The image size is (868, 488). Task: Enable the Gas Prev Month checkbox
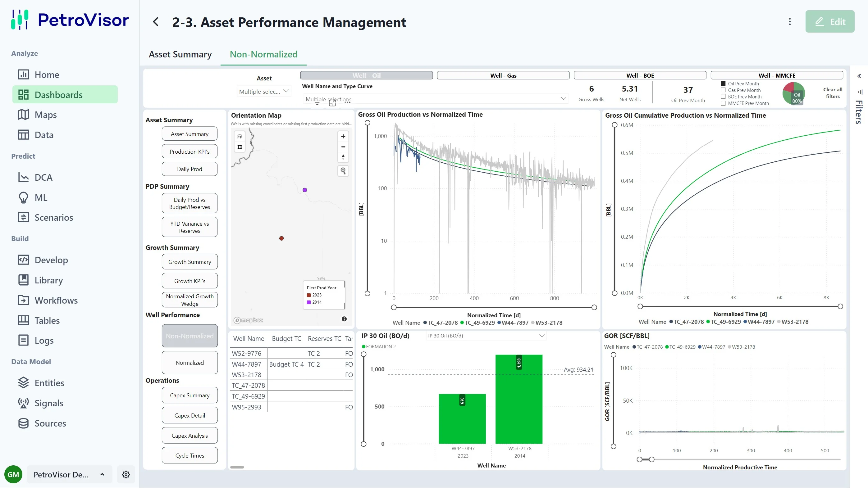pos(723,90)
